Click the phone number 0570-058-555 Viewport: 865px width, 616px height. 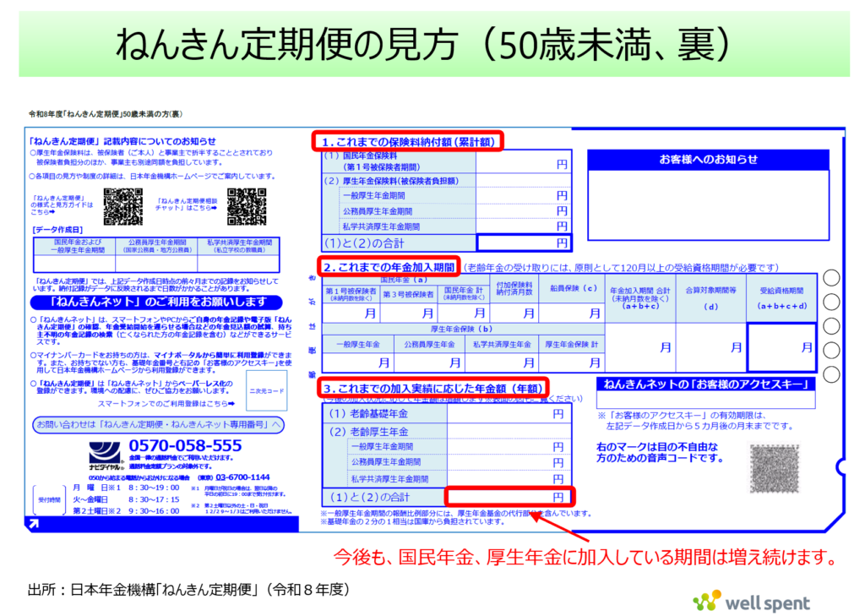click(185, 445)
